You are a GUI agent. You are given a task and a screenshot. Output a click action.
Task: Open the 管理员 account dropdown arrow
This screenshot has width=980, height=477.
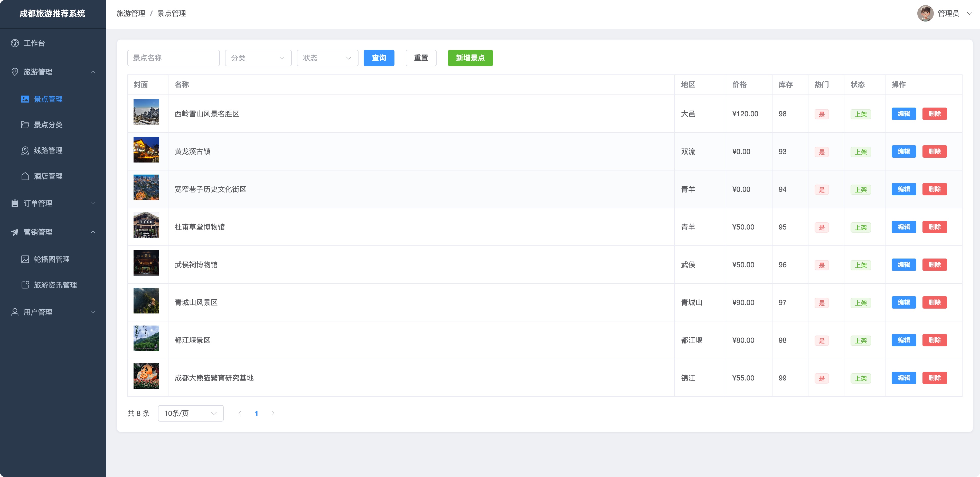[x=969, y=13]
